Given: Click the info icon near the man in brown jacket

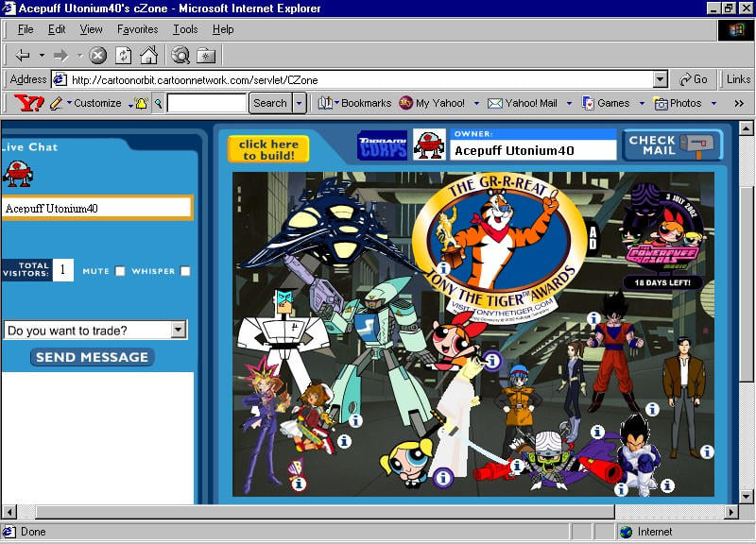Looking at the screenshot, I should pos(707,451).
